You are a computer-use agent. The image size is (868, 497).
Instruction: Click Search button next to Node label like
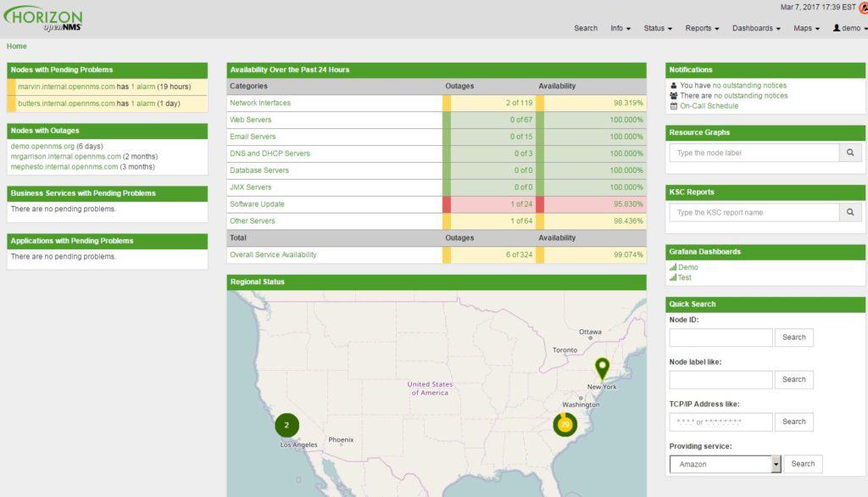click(x=793, y=380)
